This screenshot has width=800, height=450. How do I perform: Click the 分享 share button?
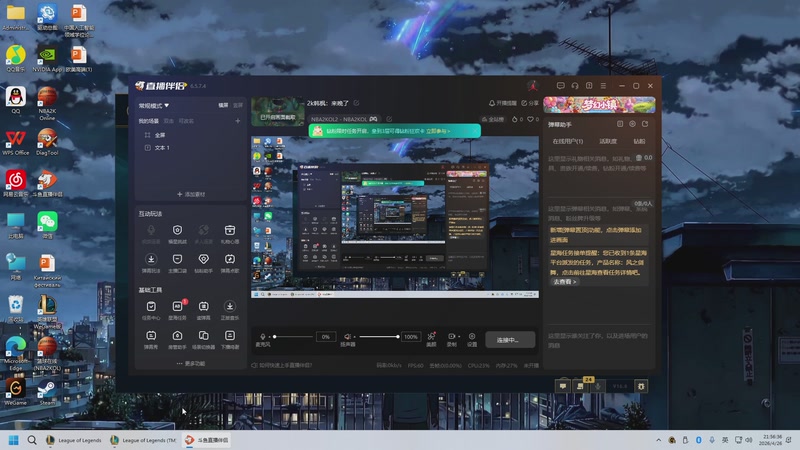click(530, 103)
